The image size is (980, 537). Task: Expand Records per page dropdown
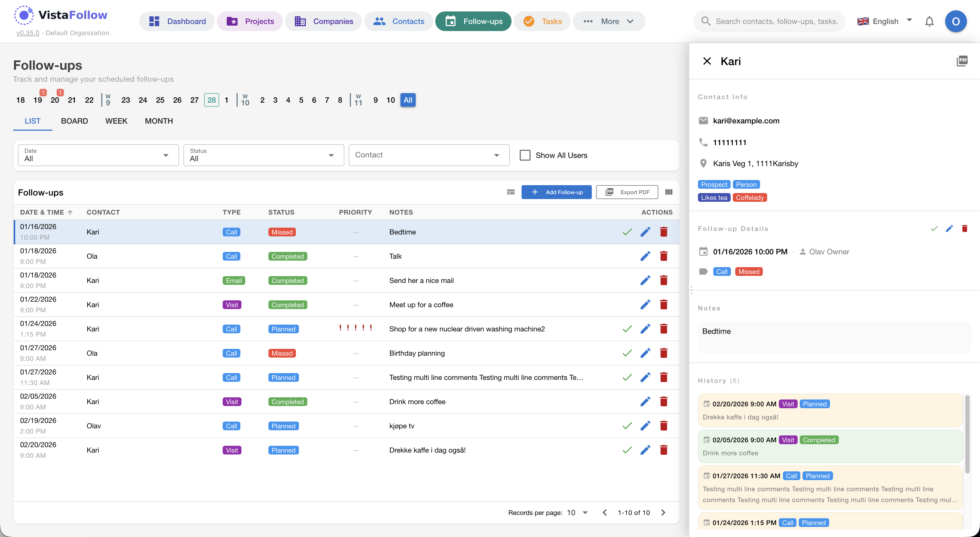[577, 513]
